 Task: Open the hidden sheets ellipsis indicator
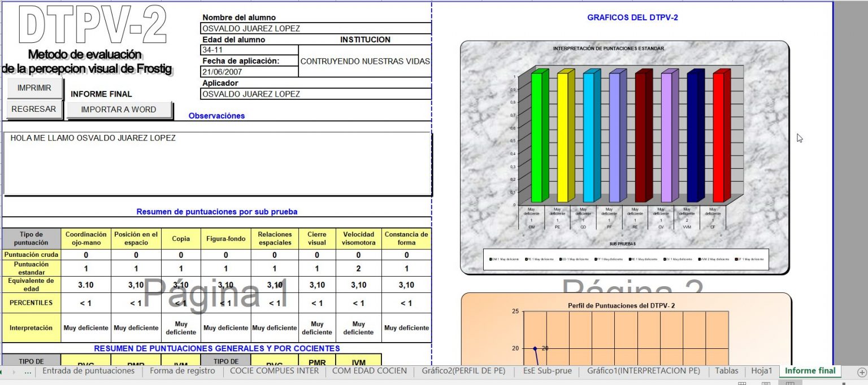(x=28, y=373)
